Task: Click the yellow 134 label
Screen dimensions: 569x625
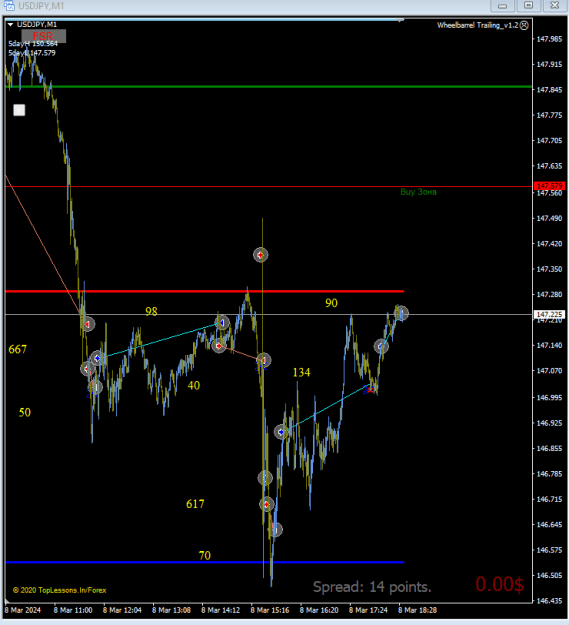Action: coord(302,372)
